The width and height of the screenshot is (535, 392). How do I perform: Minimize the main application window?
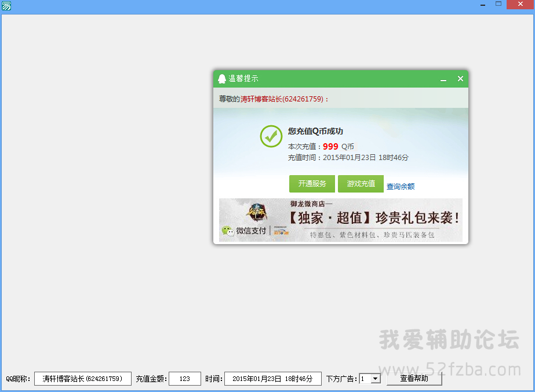point(482,5)
